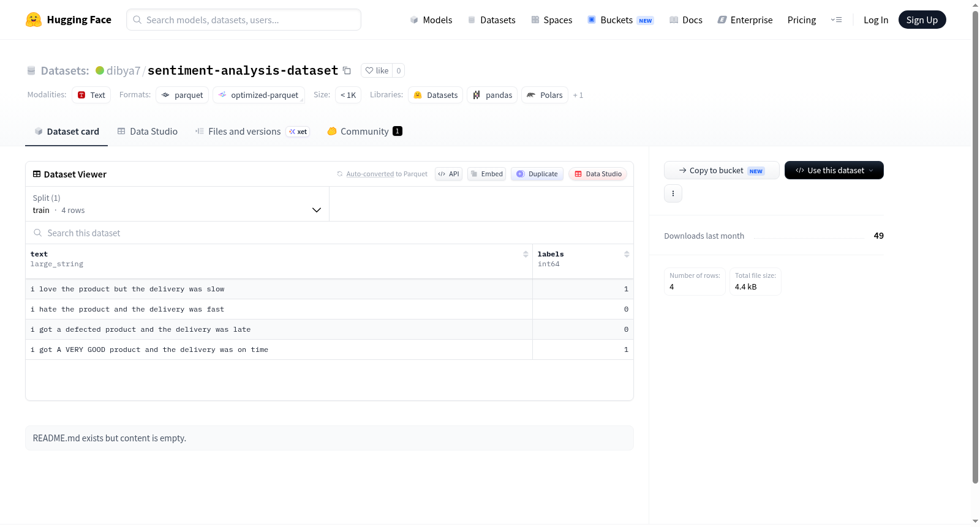This screenshot has width=980, height=527.
Task: Open Enterprise in top navigation
Action: (745, 20)
